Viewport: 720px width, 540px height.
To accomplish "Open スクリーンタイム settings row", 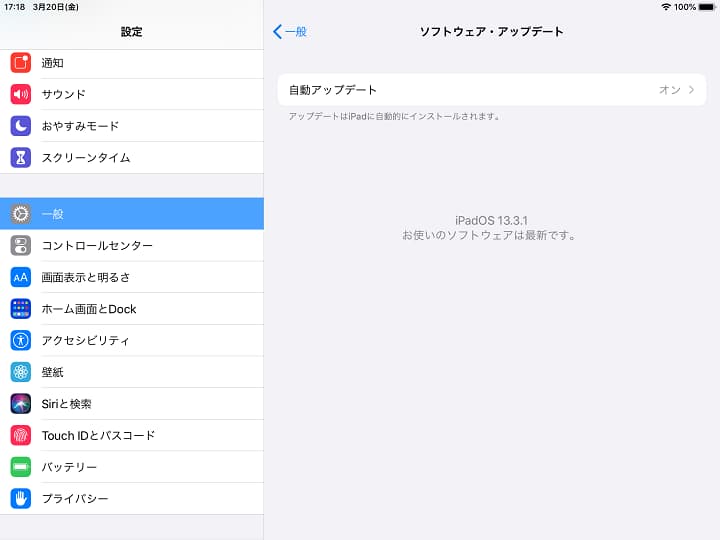I will pos(132,158).
